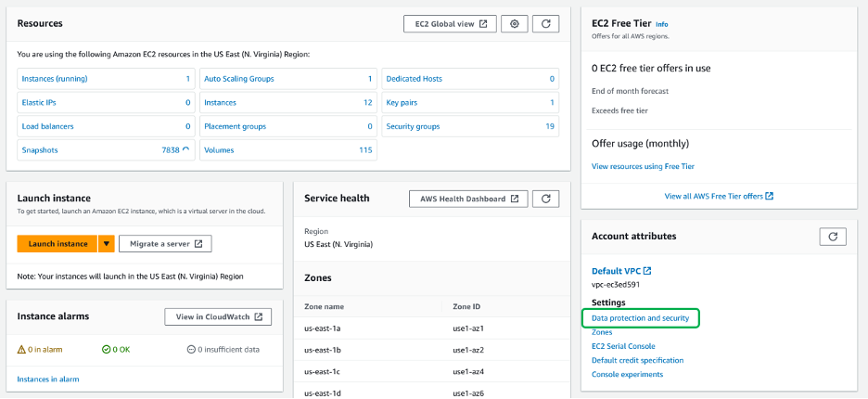Screen dimensions: 868x399
Task: Click the orange Launch instance button
Action: coord(57,243)
